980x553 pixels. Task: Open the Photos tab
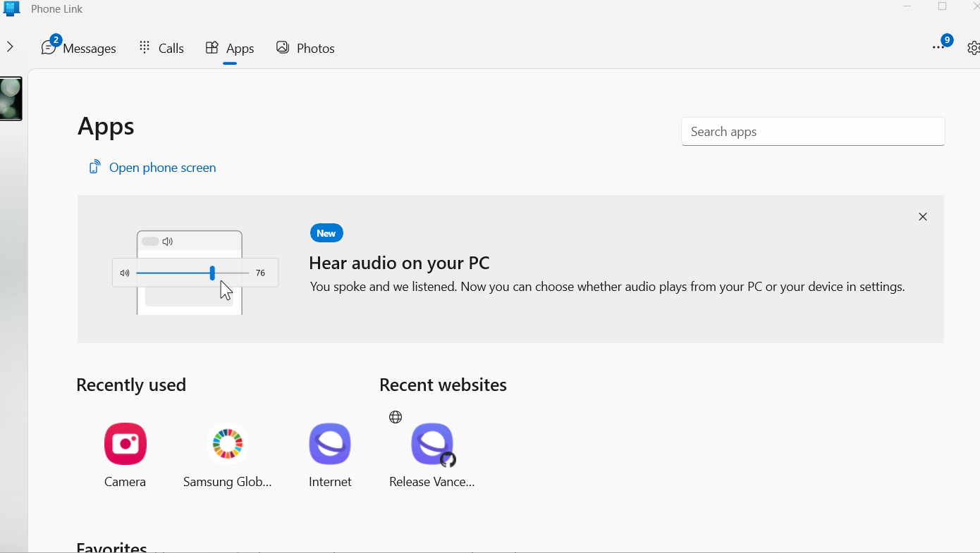305,48
